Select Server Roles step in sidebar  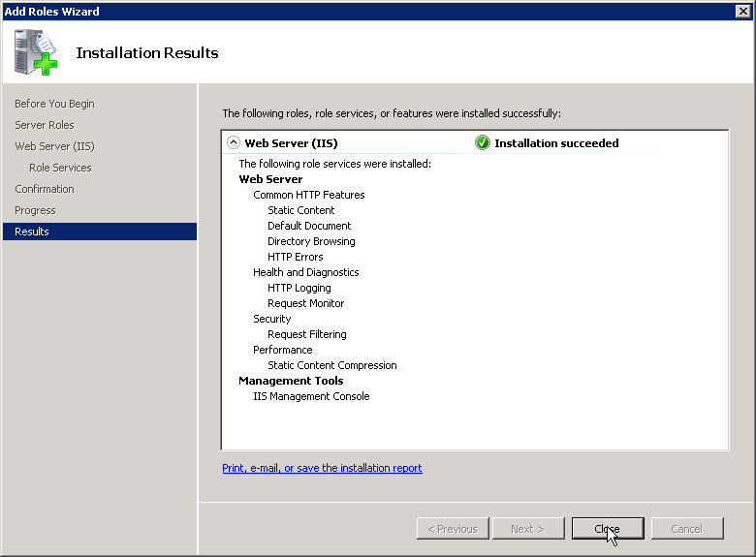[45, 125]
